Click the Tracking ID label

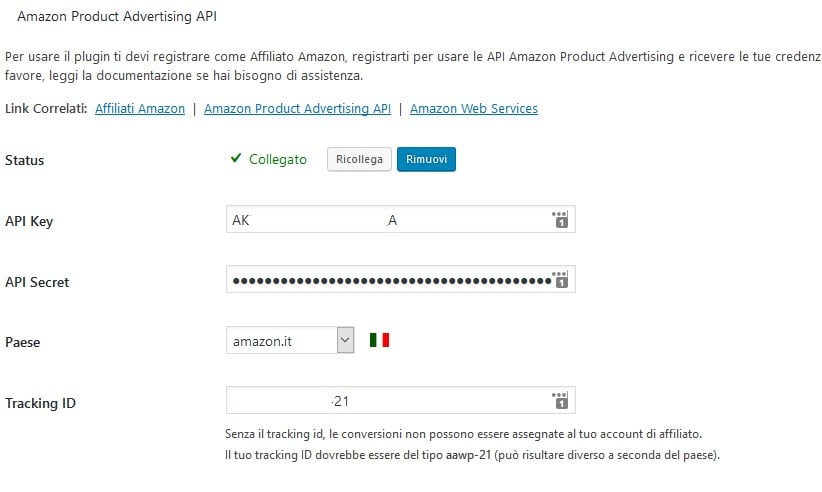[x=41, y=403]
